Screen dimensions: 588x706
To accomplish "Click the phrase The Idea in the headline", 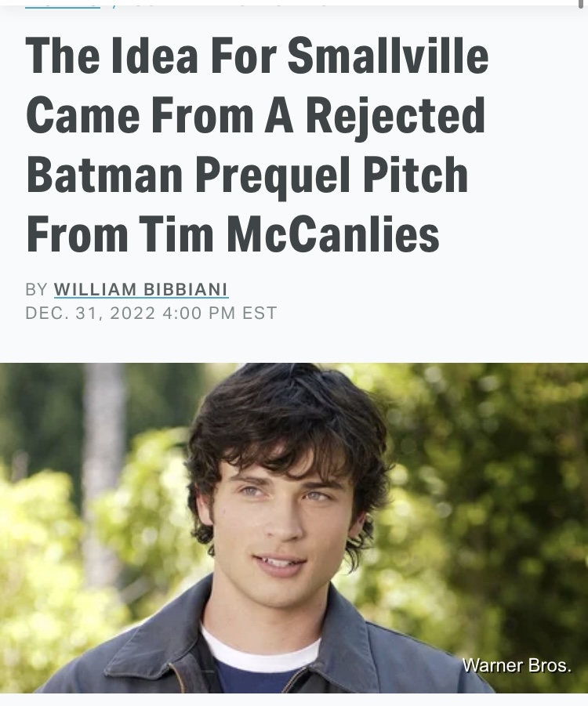I will tap(112, 56).
